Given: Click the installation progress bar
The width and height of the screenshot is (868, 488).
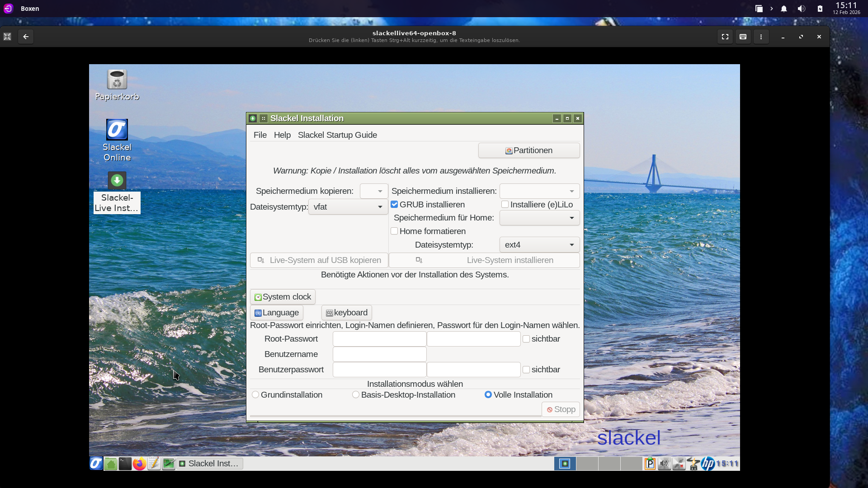Looking at the screenshot, I should (x=395, y=416).
